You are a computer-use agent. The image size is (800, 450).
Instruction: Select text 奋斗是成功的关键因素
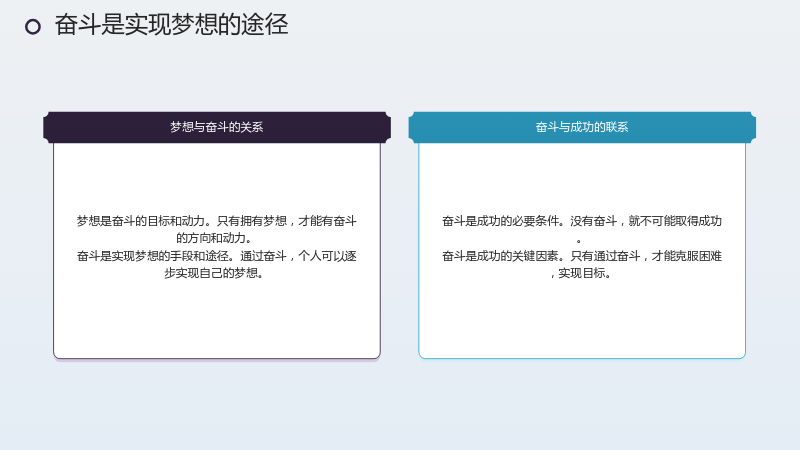[500, 256]
